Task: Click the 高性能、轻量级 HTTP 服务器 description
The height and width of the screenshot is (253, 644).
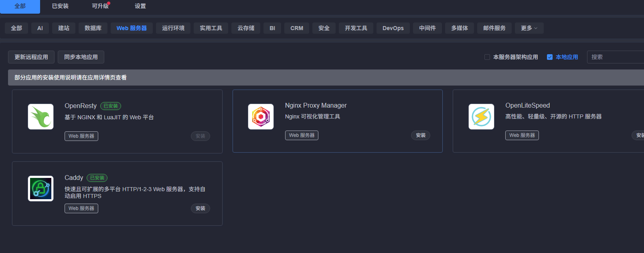Action: [553, 116]
